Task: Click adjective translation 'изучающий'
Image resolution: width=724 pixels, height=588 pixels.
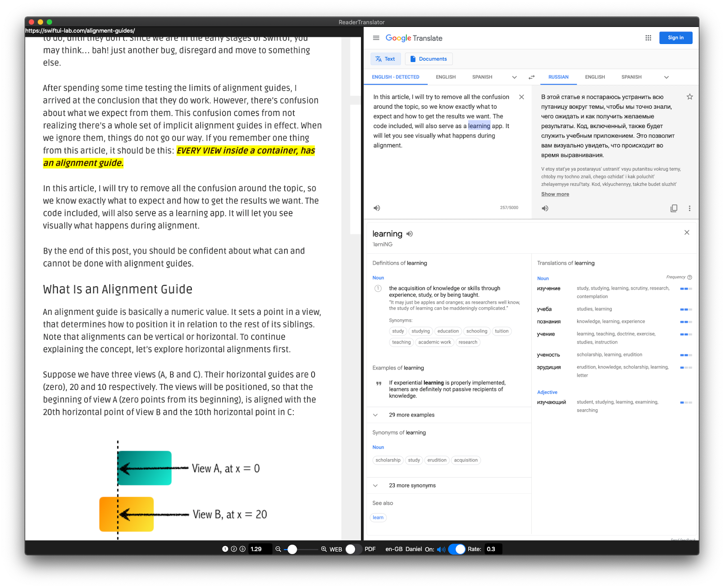Action: point(551,402)
